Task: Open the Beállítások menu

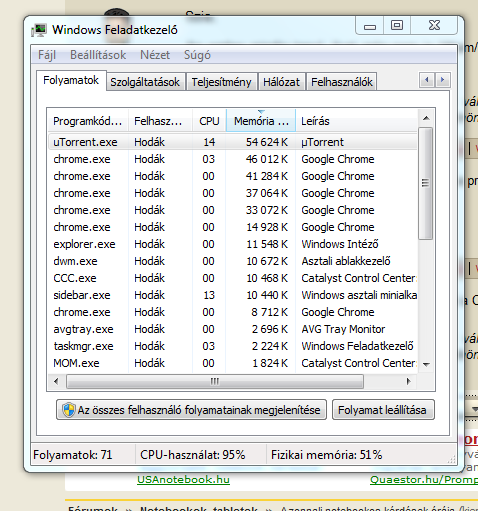Action: coord(98,55)
